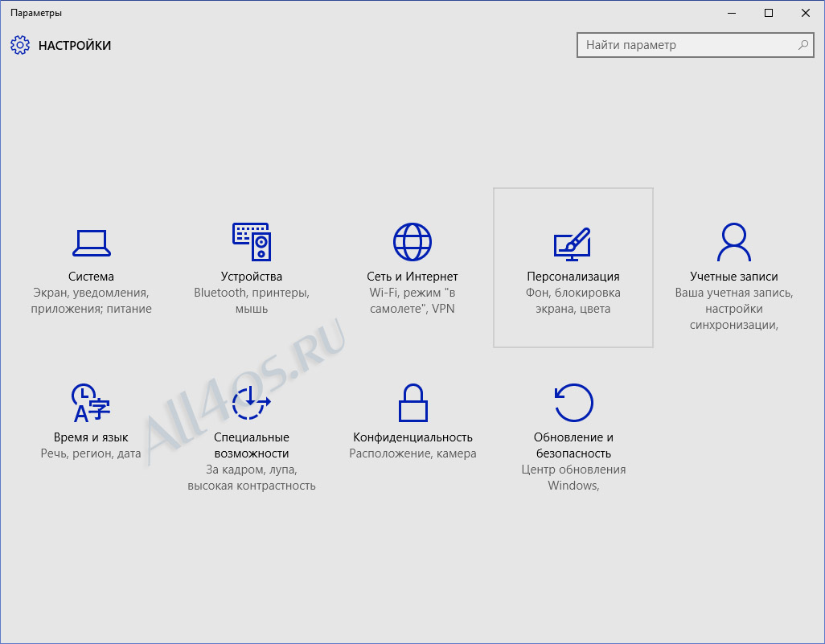Screen dimensions: 825x644
Task: Maximize the Параметры window
Action: click(x=769, y=13)
